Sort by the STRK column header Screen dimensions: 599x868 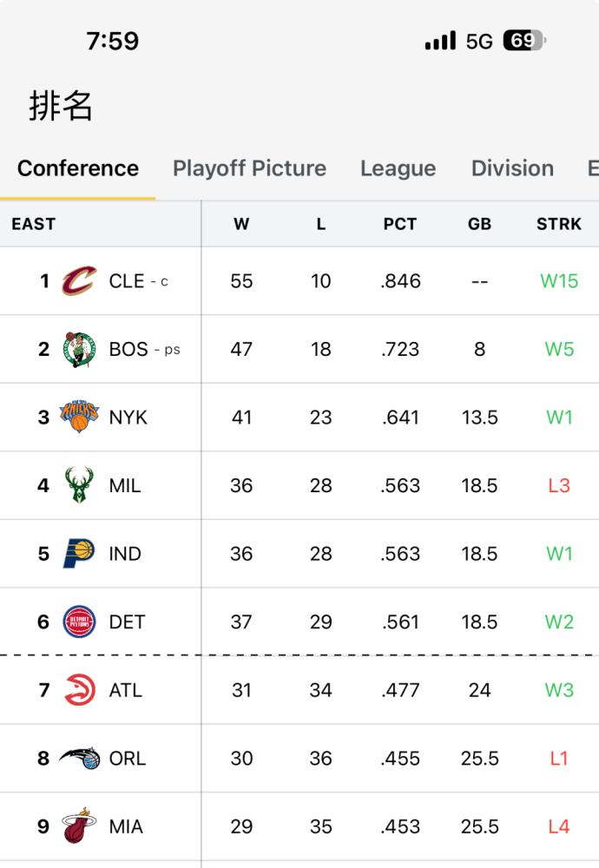point(558,224)
